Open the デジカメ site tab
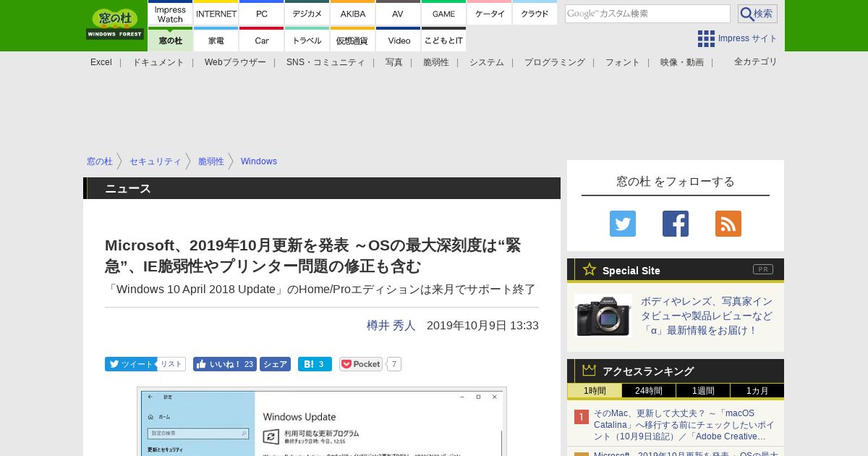The image size is (868, 456). point(307,14)
